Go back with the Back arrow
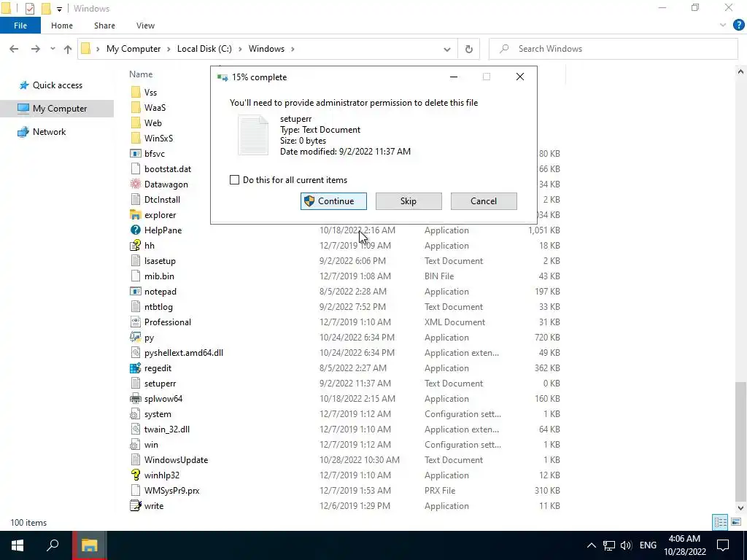The height and width of the screenshot is (560, 747). pyautogui.click(x=14, y=49)
